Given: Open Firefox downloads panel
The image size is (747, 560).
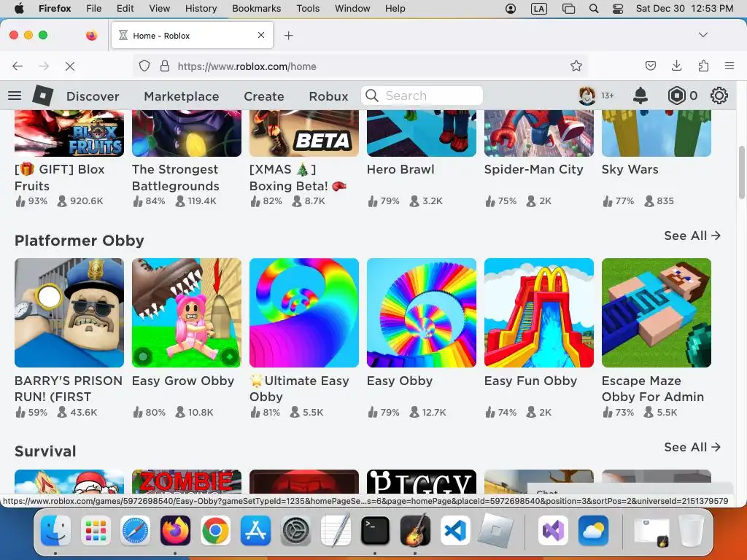Looking at the screenshot, I should click(676, 66).
